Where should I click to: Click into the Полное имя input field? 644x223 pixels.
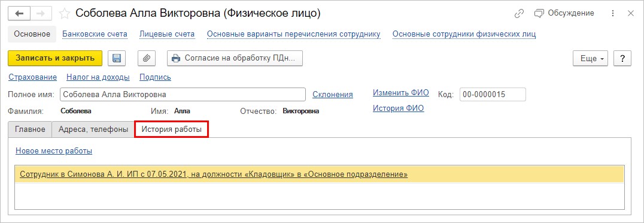click(183, 94)
